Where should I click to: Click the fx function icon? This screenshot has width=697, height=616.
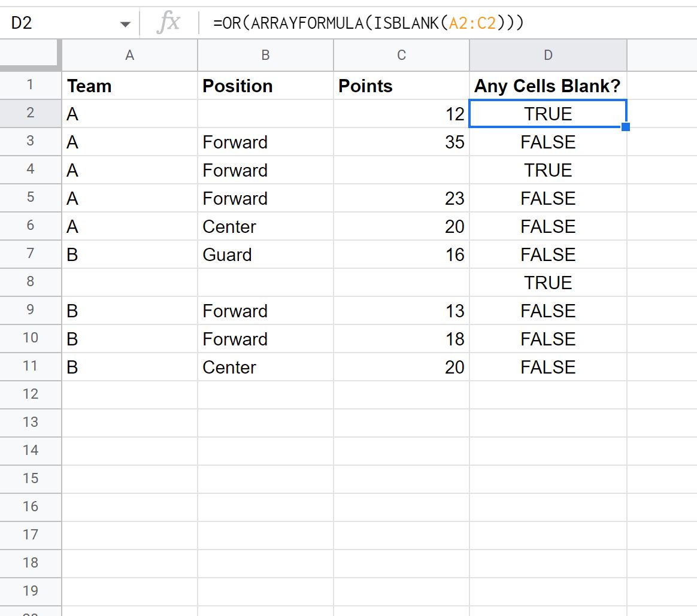tap(168, 23)
